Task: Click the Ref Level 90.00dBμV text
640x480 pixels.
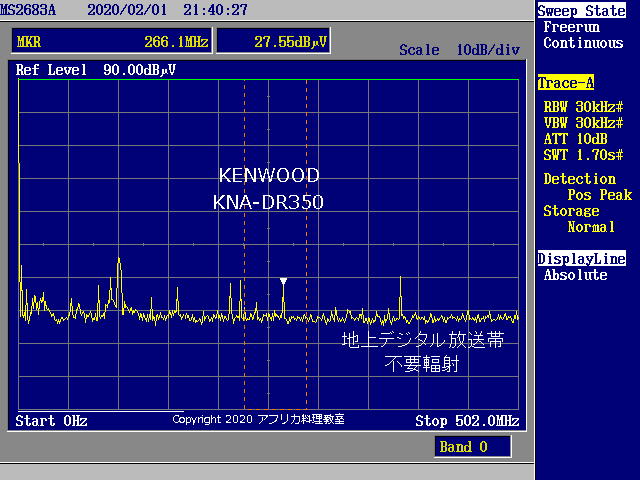Action: pos(96,70)
